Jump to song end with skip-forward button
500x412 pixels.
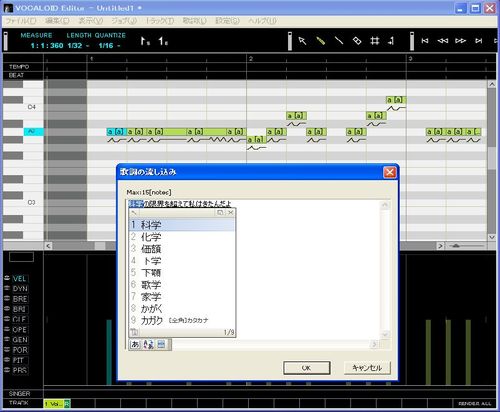pyautogui.click(x=479, y=41)
